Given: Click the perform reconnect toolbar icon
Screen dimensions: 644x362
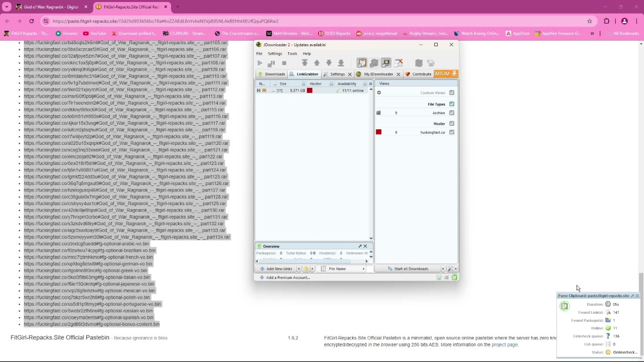Looking at the screenshot, I should pyautogui.click(x=419, y=63).
